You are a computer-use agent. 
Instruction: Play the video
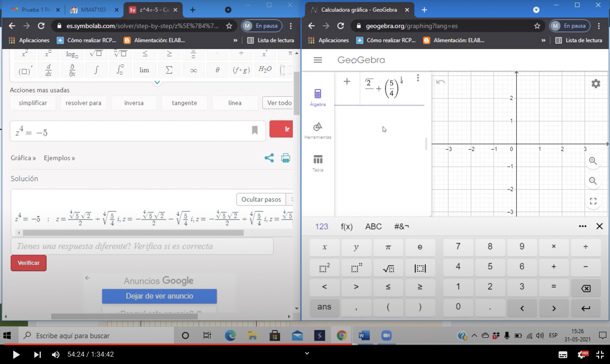(16, 355)
